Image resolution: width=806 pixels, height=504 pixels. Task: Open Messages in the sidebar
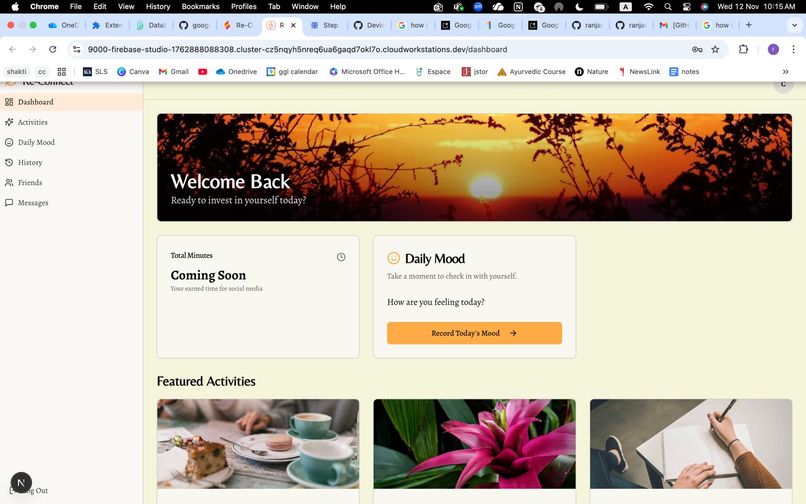coord(71,203)
